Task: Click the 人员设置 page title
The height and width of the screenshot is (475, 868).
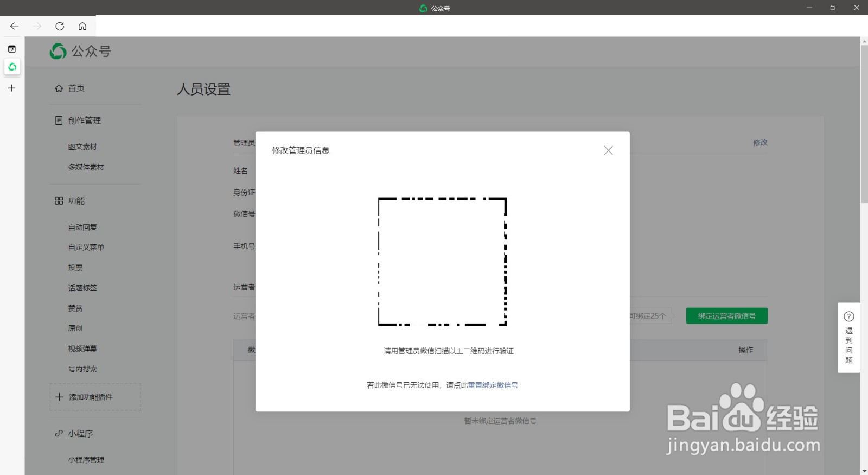Action: point(203,89)
